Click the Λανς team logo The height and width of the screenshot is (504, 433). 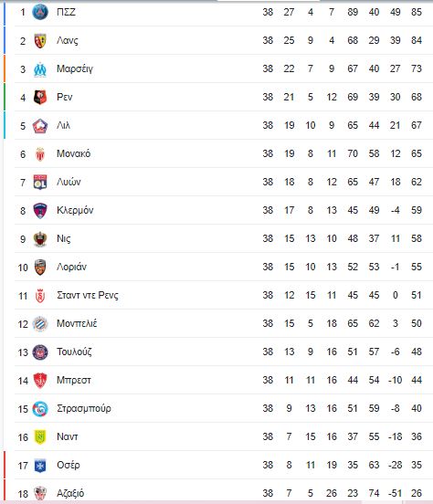pos(40,41)
